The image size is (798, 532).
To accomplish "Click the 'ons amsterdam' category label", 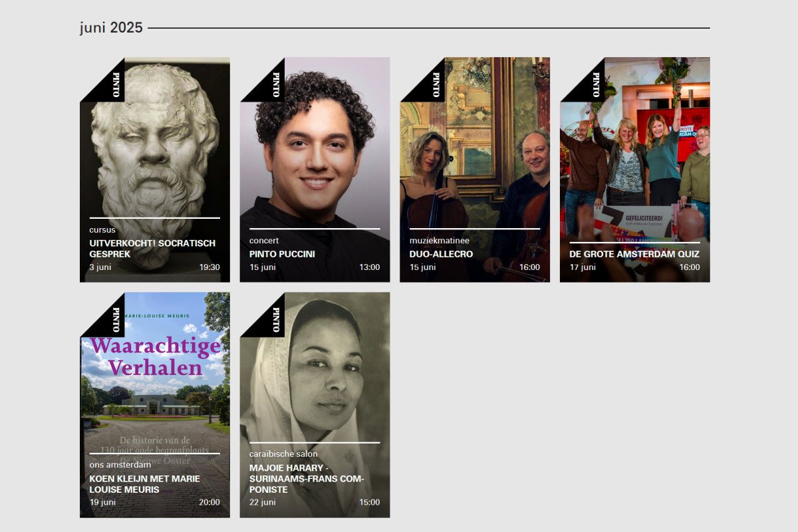I will (120, 465).
